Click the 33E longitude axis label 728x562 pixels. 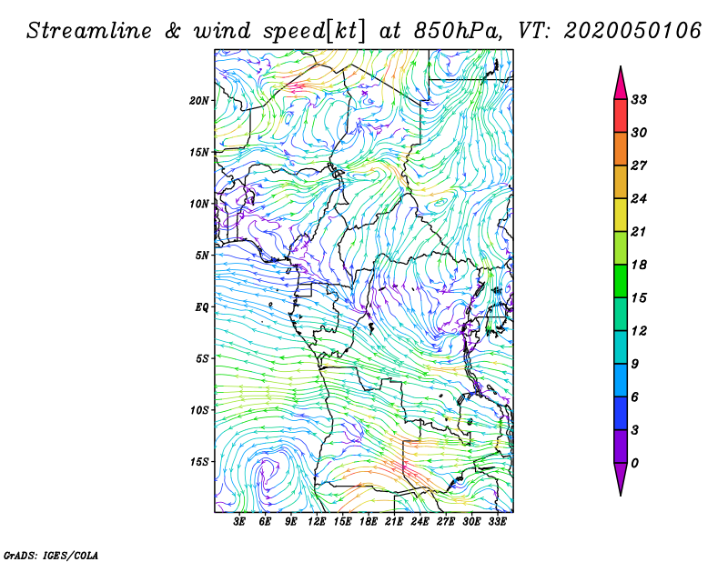click(497, 521)
